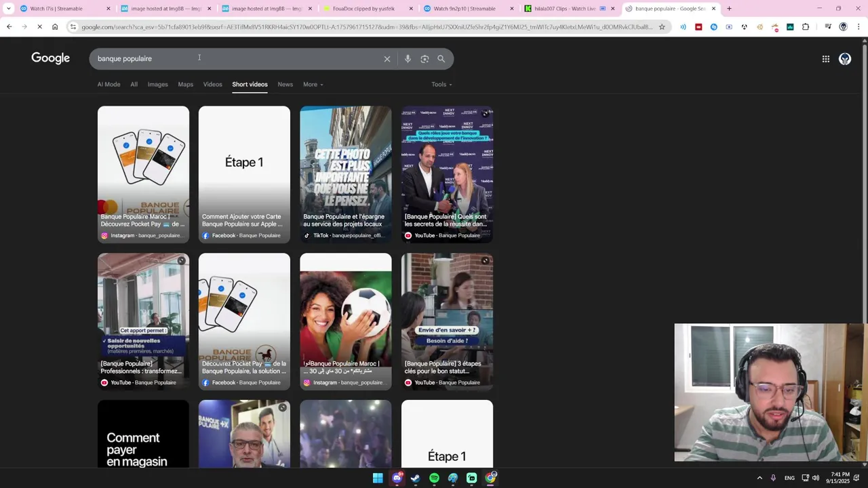This screenshot has height=488, width=868.
Task: Switch to the Images tab
Action: 157,85
